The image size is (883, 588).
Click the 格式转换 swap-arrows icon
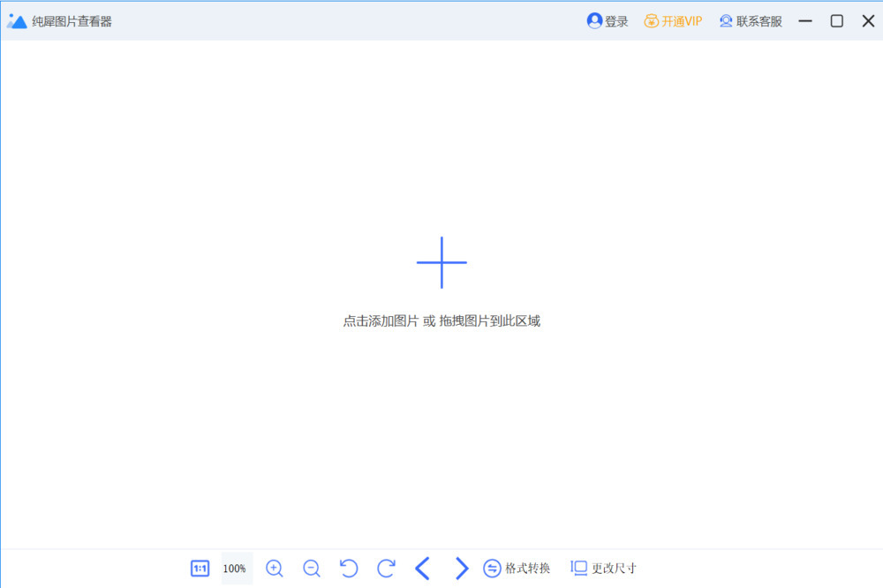(x=493, y=569)
